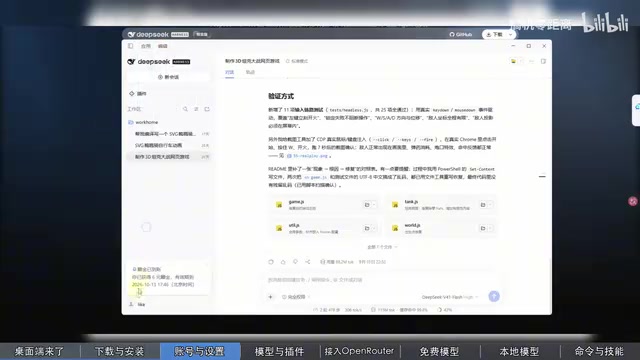640x360 pixels.
Task: Click the workspace filter icon next to search
Action: coord(196,109)
